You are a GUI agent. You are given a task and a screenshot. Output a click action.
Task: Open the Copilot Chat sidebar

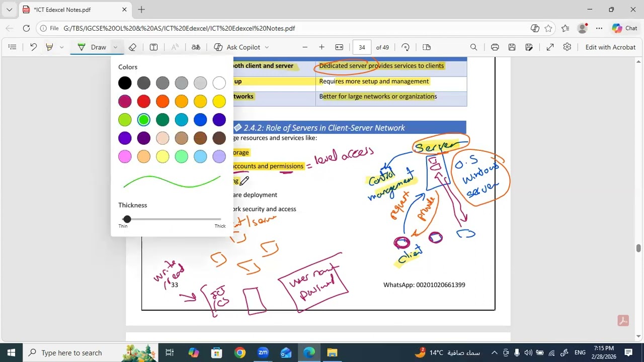(x=625, y=28)
